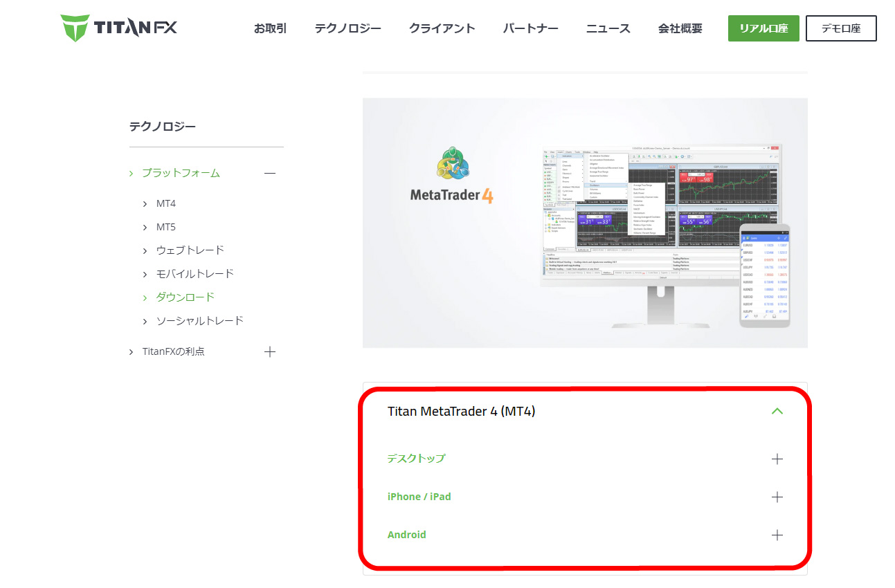
Task: Click the smartphone image in the banner
Action: [x=764, y=275]
